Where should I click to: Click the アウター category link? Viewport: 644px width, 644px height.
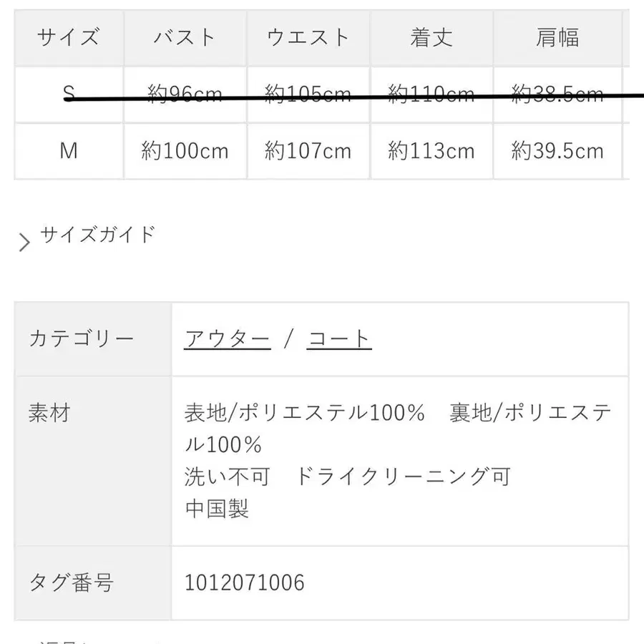click(x=227, y=337)
